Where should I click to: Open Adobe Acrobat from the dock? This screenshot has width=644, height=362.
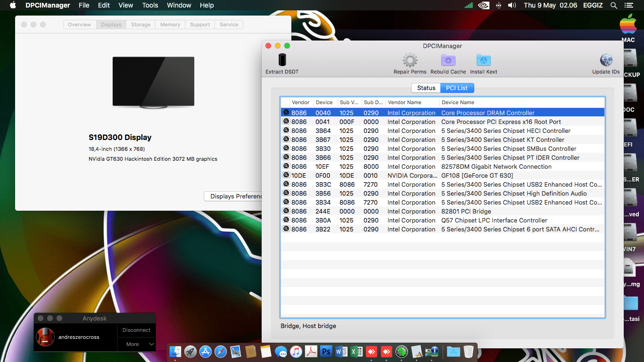(311, 352)
